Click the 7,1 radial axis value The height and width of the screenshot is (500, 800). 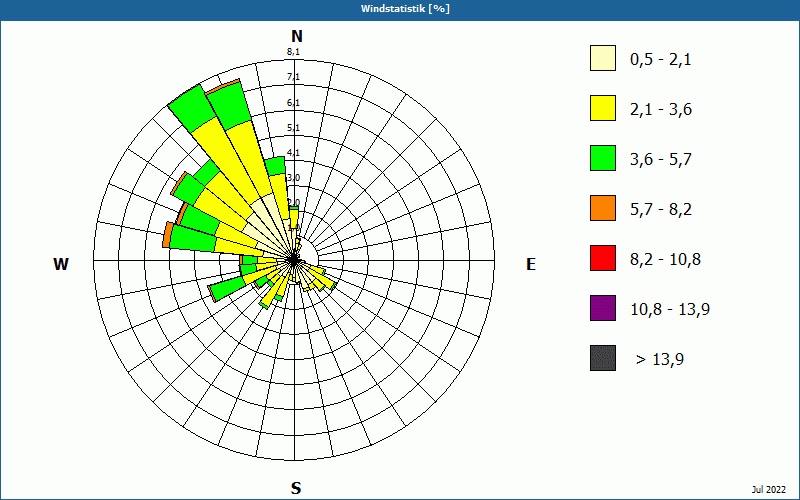click(x=293, y=77)
